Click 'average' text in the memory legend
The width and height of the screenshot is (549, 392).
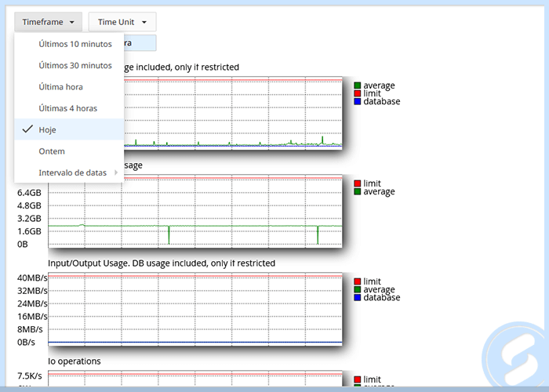(379, 192)
